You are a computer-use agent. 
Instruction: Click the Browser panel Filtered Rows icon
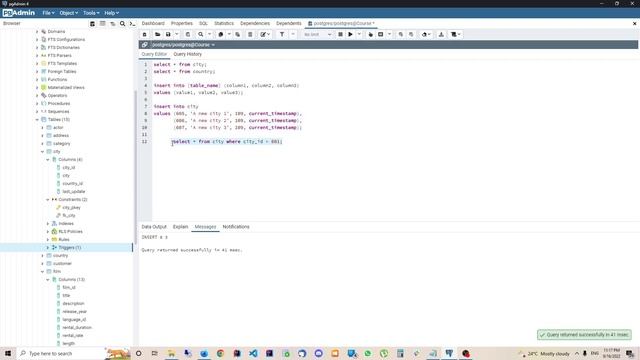coord(113,24)
